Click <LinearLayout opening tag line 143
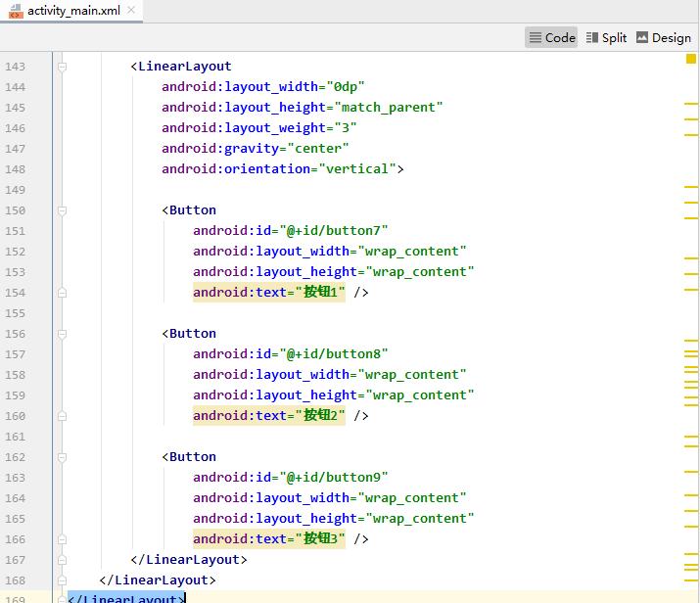This screenshot has width=700, height=603. [x=181, y=67]
